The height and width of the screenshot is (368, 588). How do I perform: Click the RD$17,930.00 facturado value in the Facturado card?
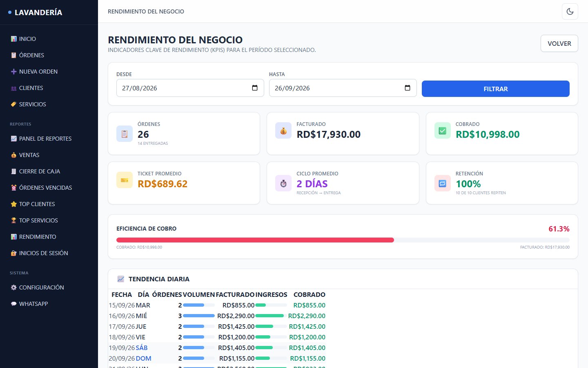pos(329,134)
